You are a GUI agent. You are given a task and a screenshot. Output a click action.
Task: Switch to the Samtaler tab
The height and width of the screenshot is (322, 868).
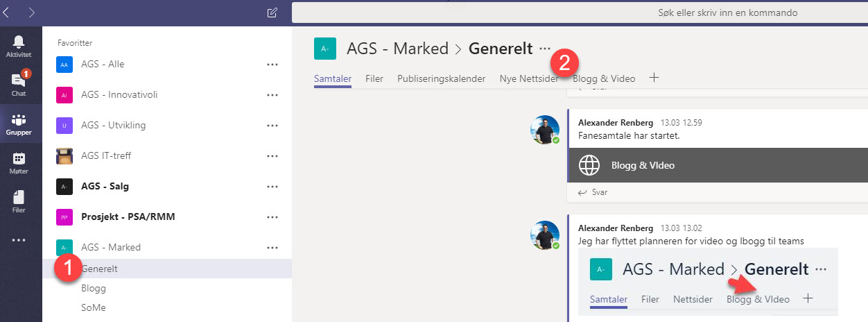(333, 78)
